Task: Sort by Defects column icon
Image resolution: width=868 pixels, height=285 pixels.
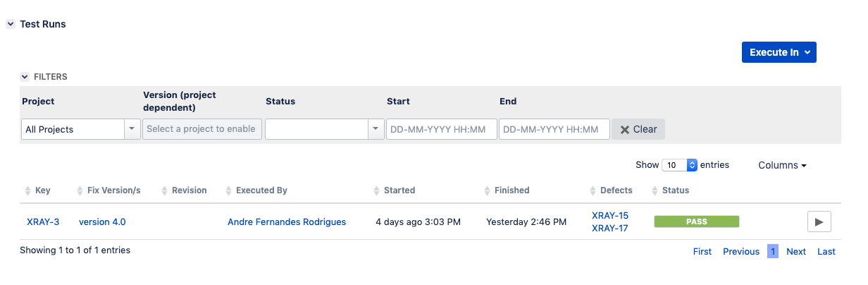Action: pos(593,190)
